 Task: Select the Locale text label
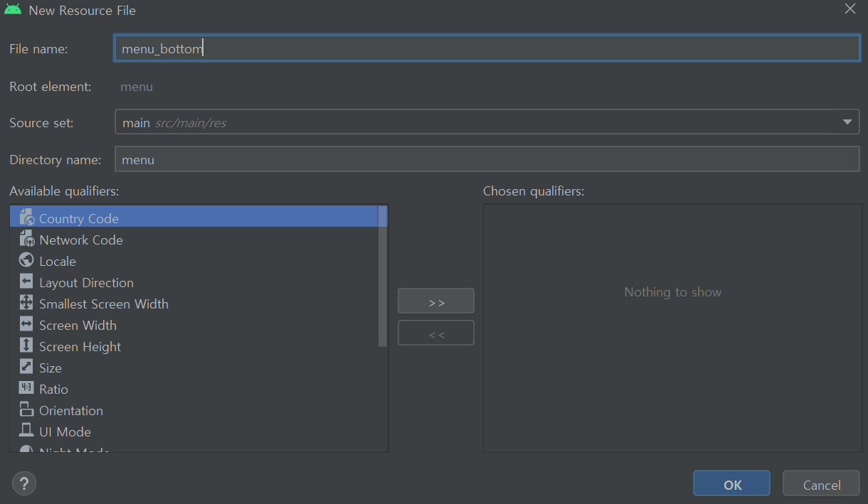click(58, 262)
